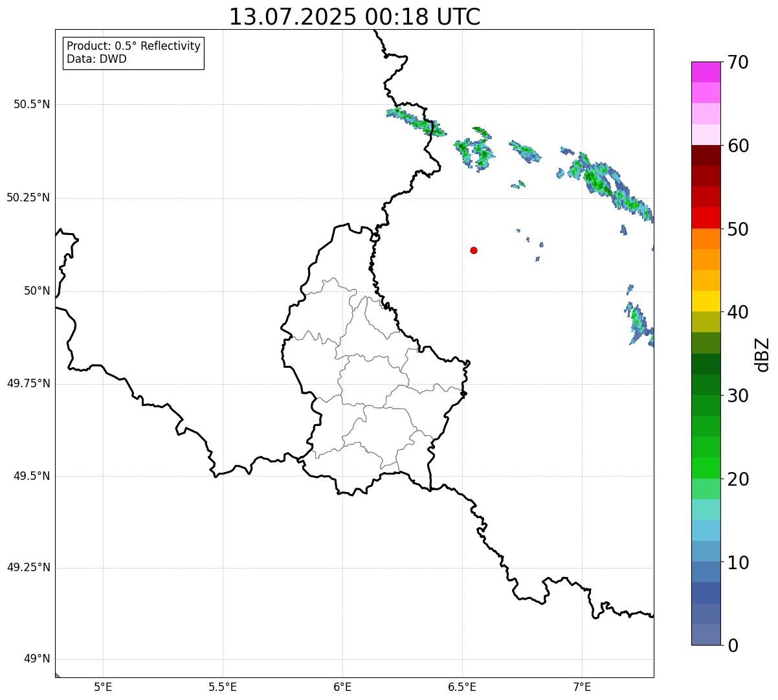Click the 5°E longitude label
Image resolution: width=778 pixels, height=700 pixels.
pos(103,688)
